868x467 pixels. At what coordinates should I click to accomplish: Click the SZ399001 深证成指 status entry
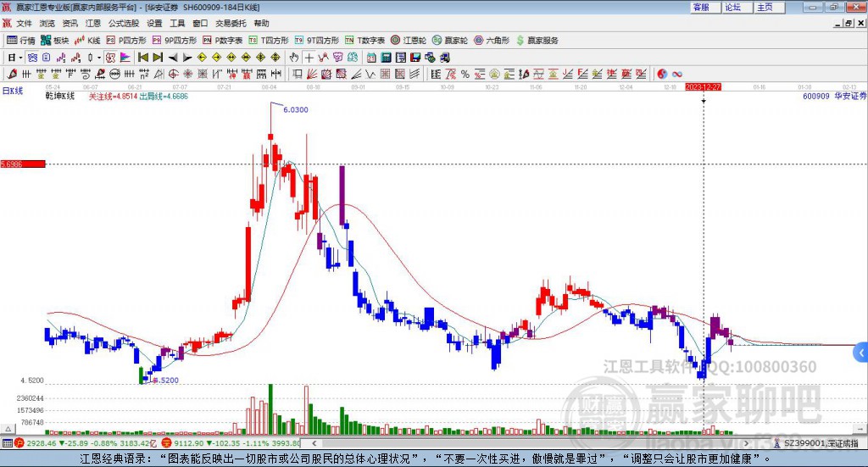[x=815, y=443]
